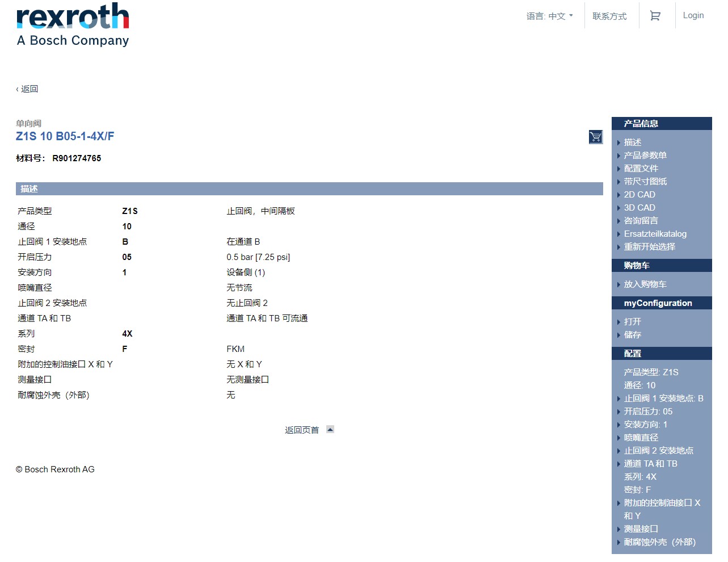Open 带尺寸图纸 in sidebar
This screenshot has height=562, width=728.
tap(645, 181)
